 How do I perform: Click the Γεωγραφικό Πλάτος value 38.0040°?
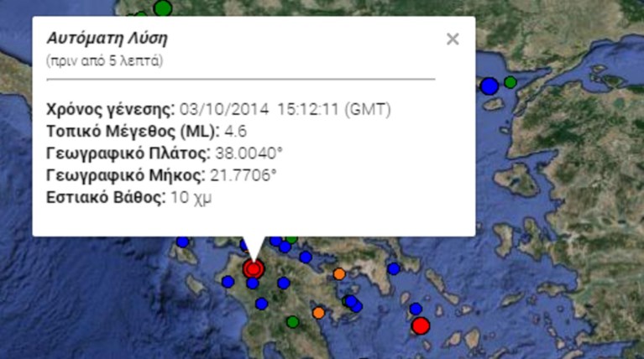pos(247,153)
